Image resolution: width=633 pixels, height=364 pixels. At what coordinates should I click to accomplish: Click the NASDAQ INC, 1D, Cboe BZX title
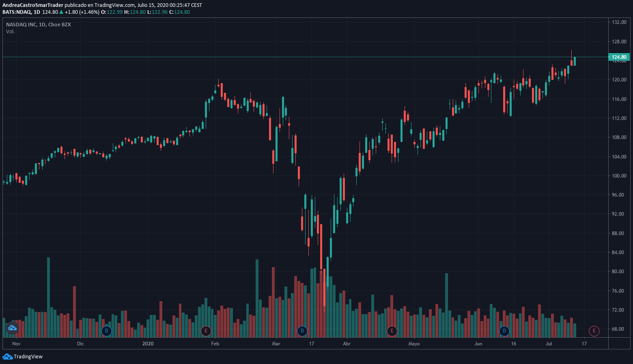[x=39, y=25]
